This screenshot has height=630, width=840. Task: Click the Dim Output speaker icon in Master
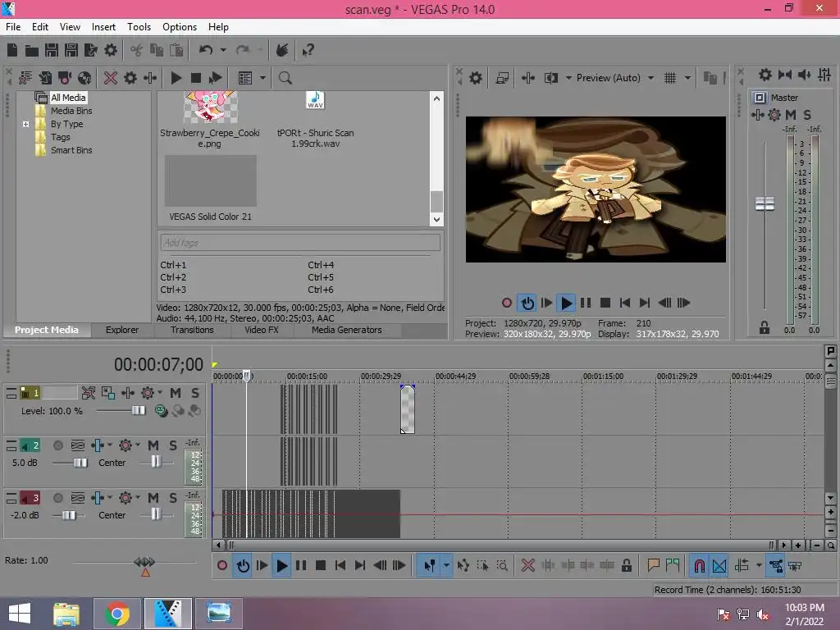[805, 75]
